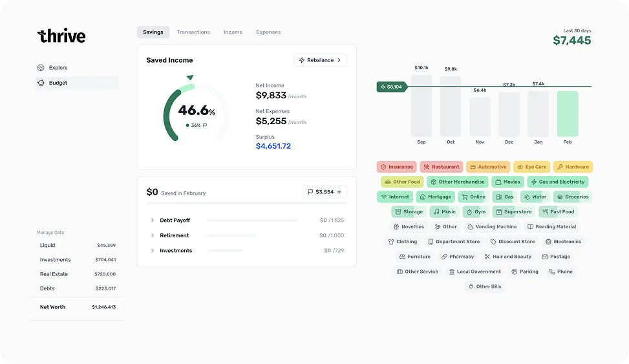629x364 pixels.
Task: Open the Expenses tab
Action: pyautogui.click(x=268, y=32)
